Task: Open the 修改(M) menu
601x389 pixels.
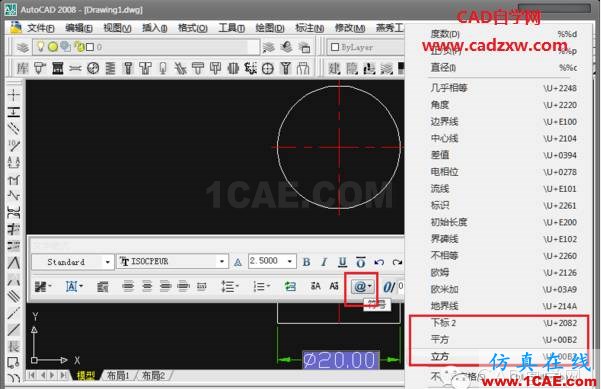Action: (x=350, y=28)
